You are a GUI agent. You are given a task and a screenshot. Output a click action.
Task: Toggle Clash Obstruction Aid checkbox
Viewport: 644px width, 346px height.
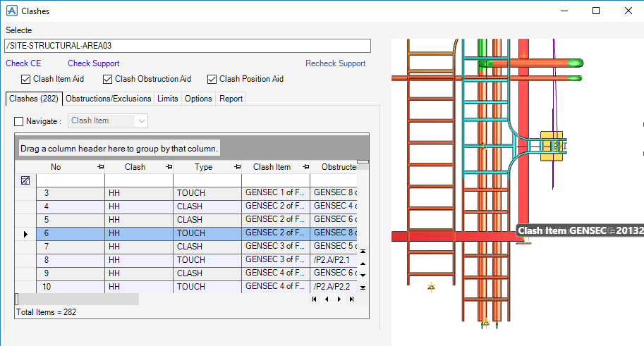pos(107,79)
